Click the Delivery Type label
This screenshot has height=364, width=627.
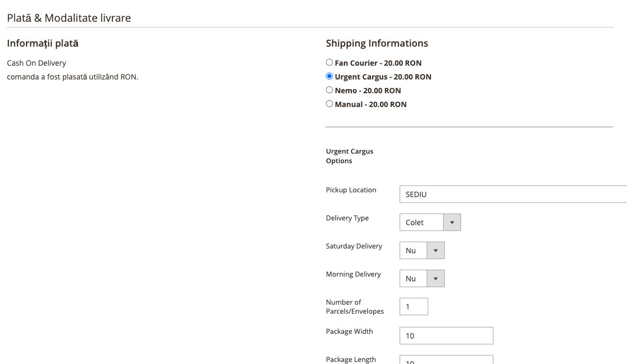tap(347, 218)
